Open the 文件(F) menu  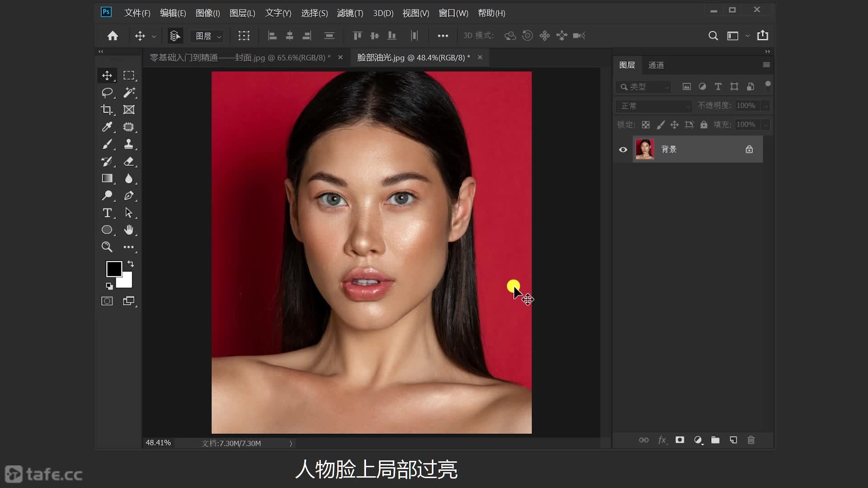click(x=137, y=13)
